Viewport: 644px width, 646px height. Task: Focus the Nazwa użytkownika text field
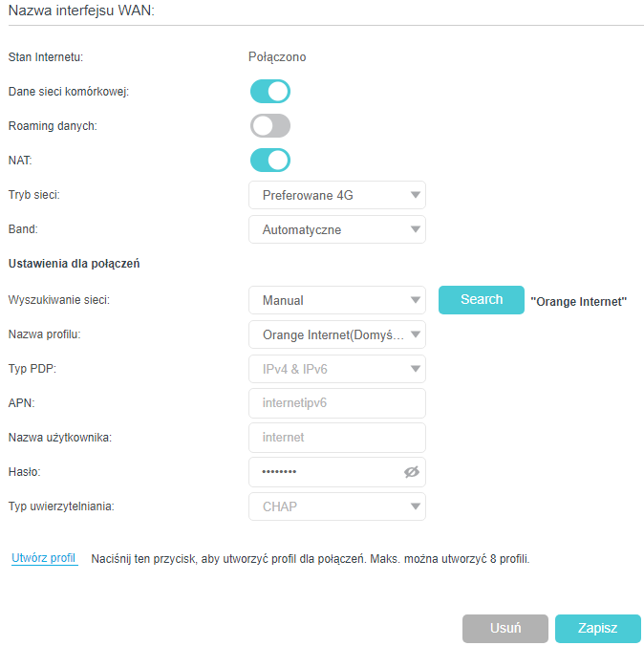336,438
